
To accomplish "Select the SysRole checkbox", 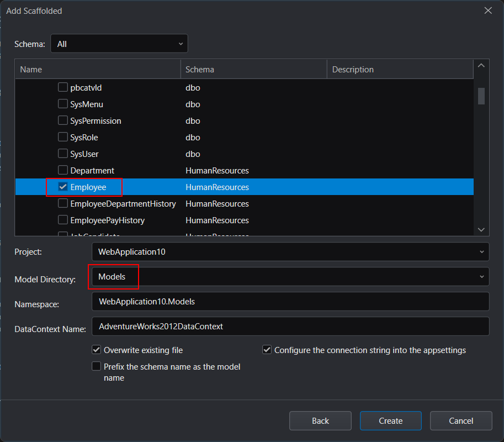I will pyautogui.click(x=63, y=137).
